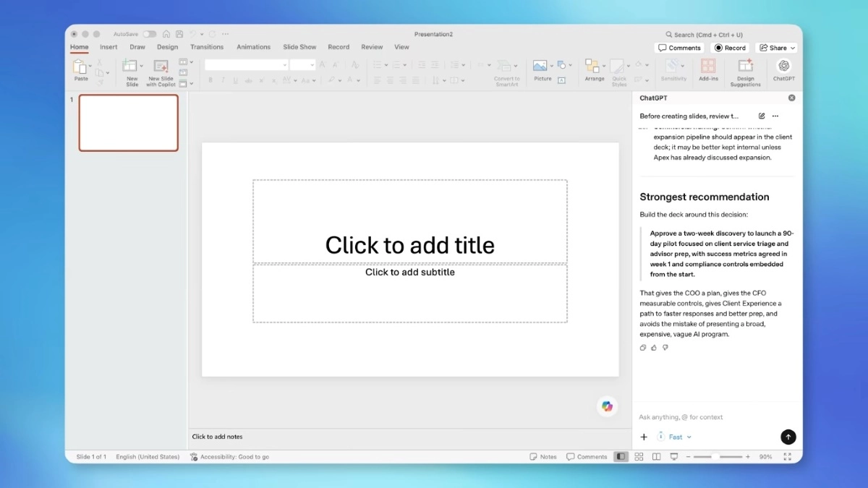
Task: Expand the Paste options arrow
Action: coord(90,66)
